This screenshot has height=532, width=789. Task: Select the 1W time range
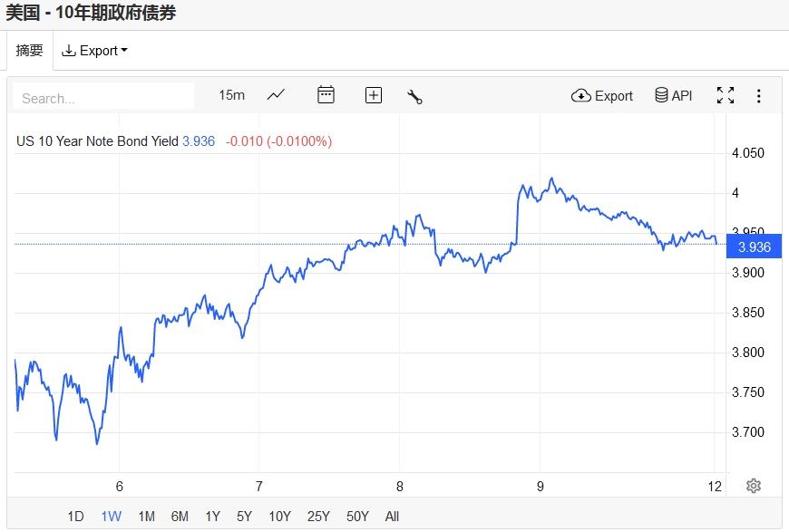(111, 517)
